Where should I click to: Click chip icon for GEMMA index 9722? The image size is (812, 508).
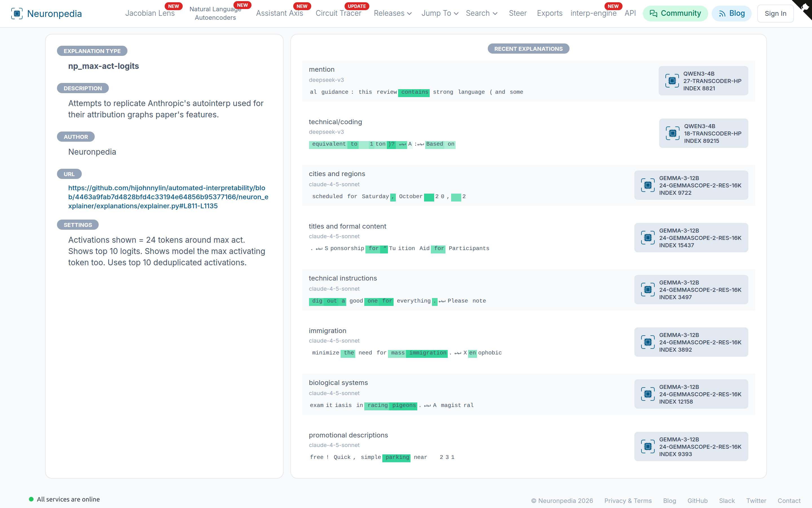[x=648, y=185]
